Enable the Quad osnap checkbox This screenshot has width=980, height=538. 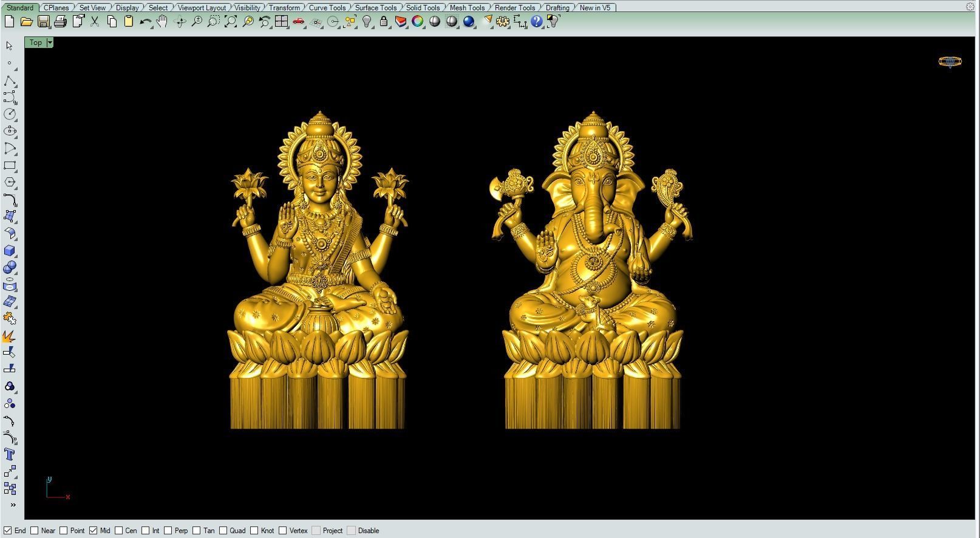tap(223, 531)
